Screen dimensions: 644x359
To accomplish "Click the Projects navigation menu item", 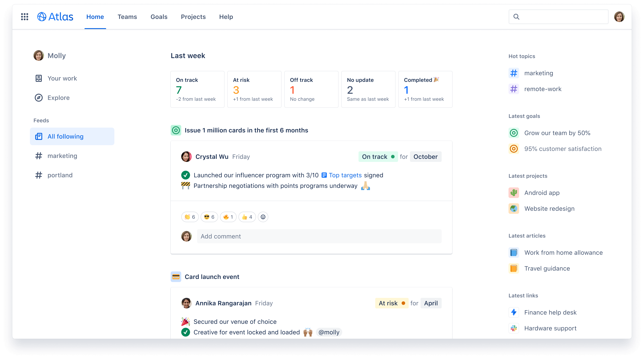I will (193, 17).
